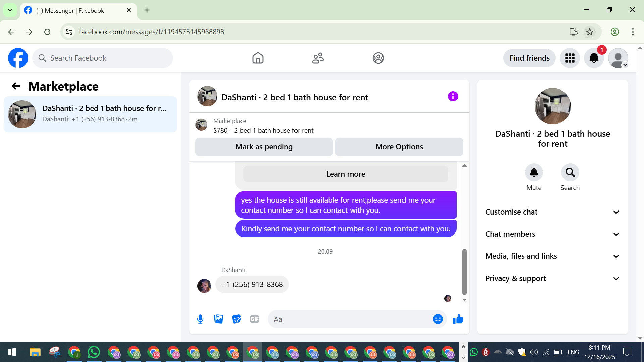Click the ENG language indicator
644x362 pixels.
pyautogui.click(x=573, y=352)
